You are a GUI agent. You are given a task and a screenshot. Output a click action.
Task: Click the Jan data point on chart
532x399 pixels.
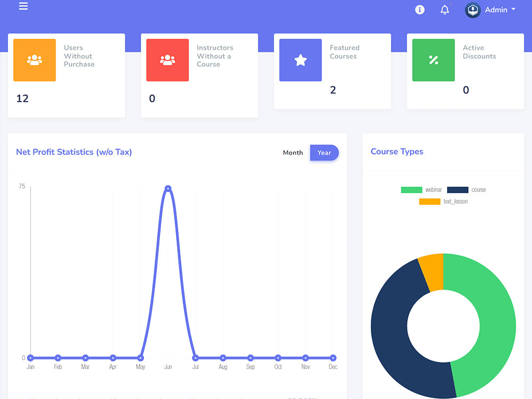[30, 358]
